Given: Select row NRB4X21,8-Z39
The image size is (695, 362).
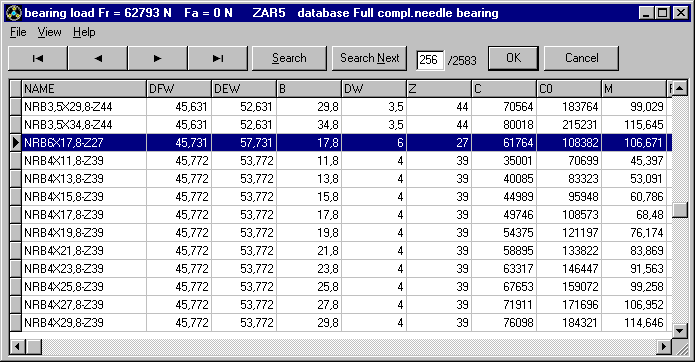Looking at the screenshot, I should coord(340,251).
